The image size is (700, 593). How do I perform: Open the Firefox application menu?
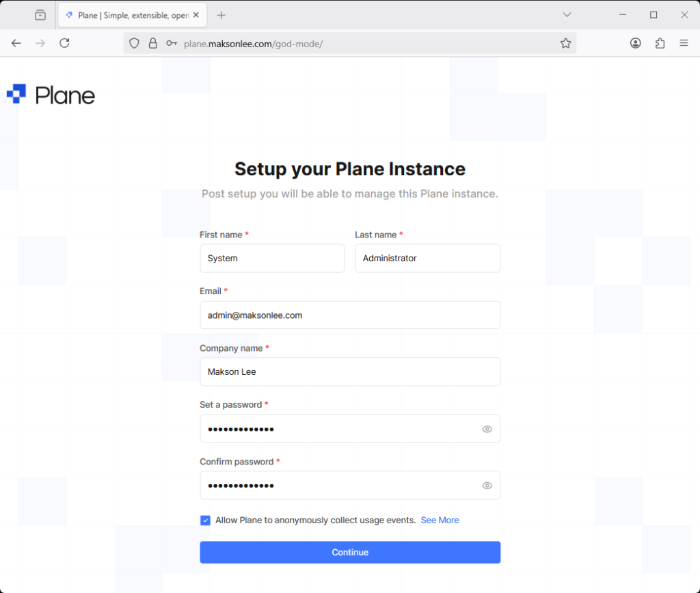click(684, 43)
